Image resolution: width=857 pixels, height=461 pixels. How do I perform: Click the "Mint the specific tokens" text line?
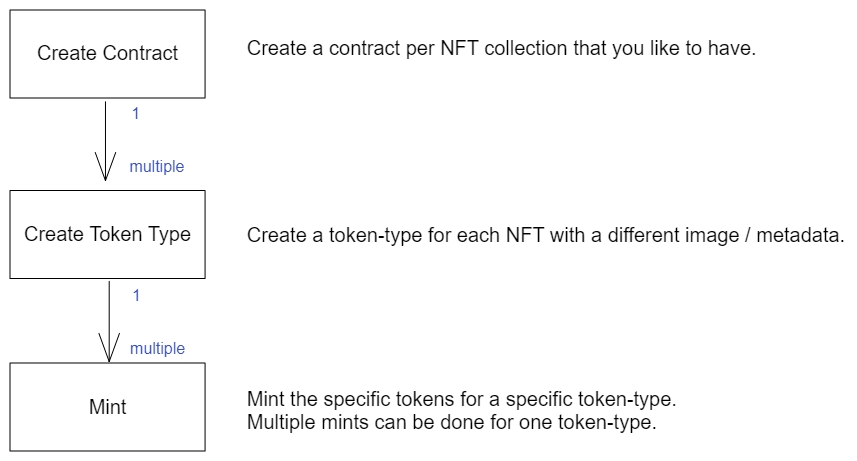(461, 400)
